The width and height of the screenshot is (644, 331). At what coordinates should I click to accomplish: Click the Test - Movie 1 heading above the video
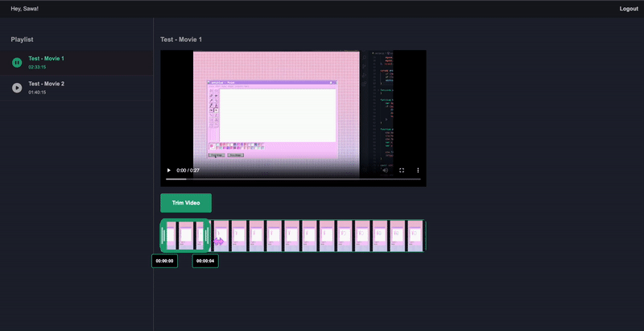(181, 39)
